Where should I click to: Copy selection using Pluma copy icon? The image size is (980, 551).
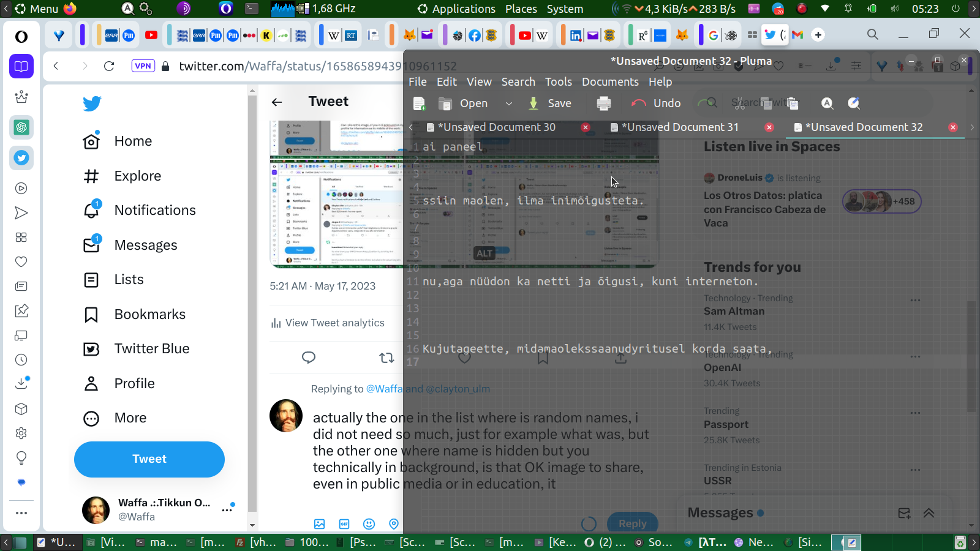766,103
